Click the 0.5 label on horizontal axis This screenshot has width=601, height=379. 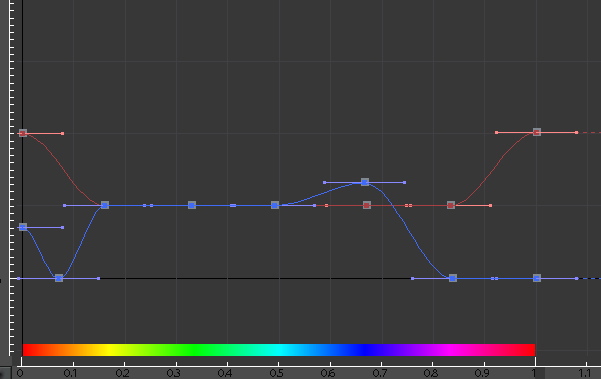point(276,373)
